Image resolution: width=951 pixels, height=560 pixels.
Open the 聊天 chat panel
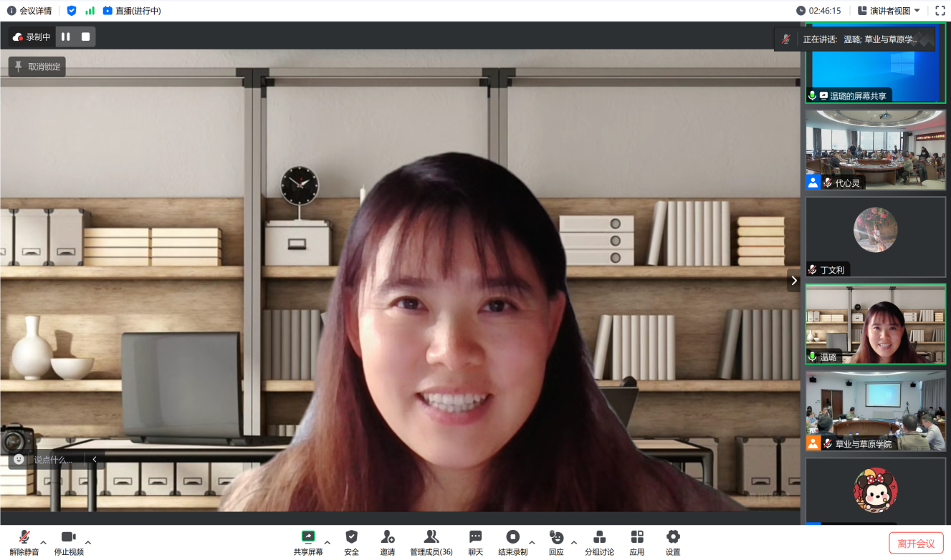pyautogui.click(x=476, y=543)
